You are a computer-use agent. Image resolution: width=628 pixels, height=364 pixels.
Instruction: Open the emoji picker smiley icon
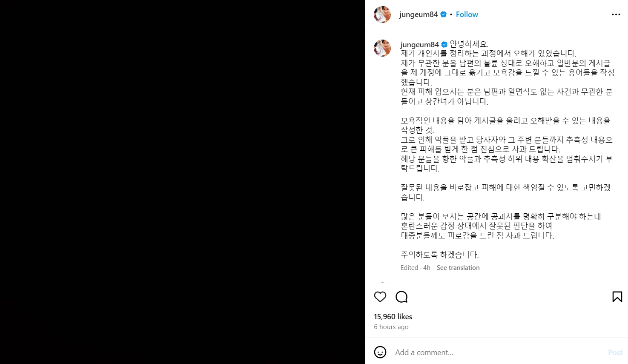click(380, 352)
